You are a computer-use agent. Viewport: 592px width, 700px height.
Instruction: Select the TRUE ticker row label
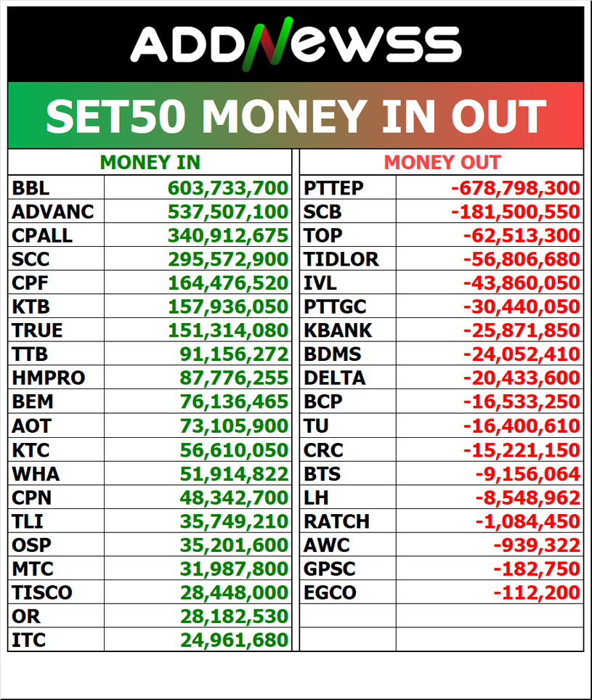coord(37,331)
